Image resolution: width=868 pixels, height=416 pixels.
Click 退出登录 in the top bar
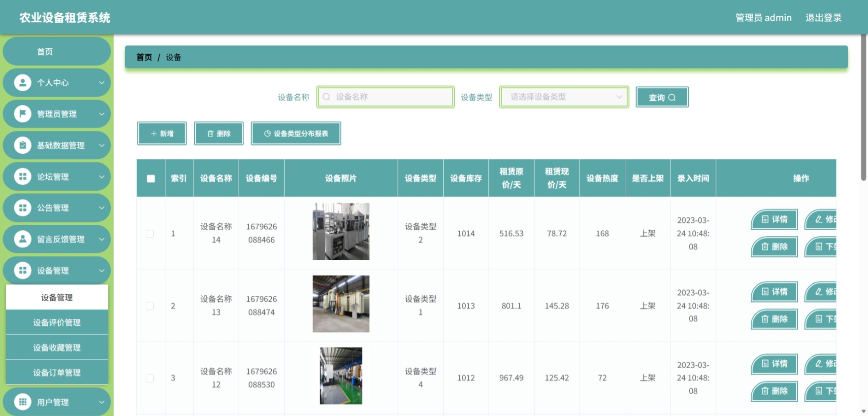(823, 18)
